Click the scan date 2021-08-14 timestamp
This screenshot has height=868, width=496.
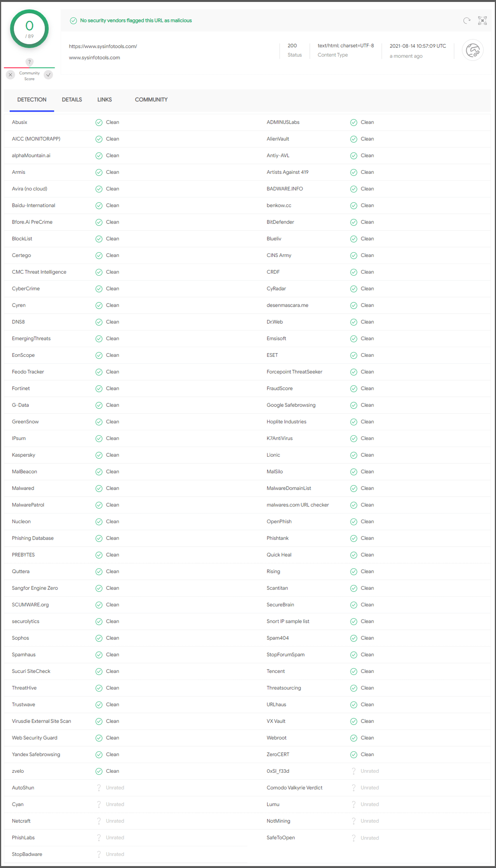[x=418, y=46]
